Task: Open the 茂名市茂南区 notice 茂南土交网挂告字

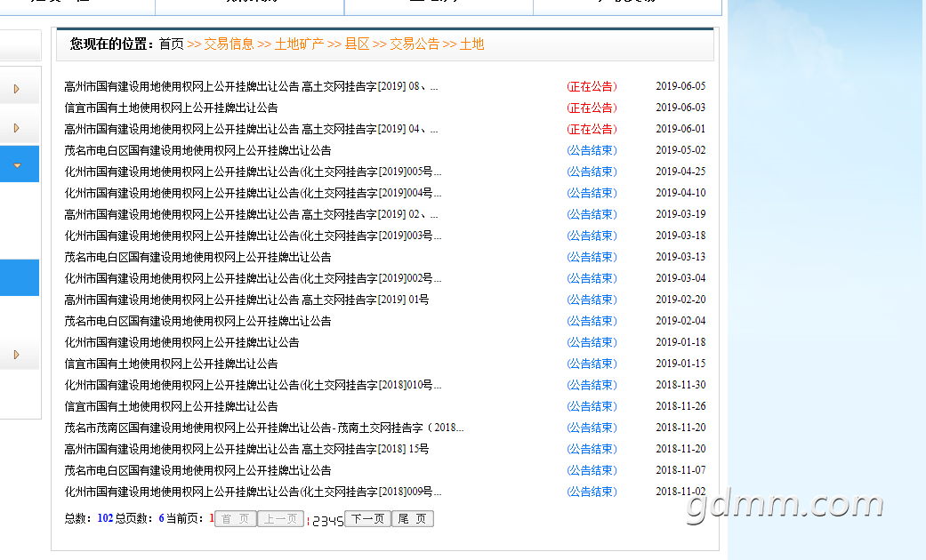Action: click(x=263, y=428)
